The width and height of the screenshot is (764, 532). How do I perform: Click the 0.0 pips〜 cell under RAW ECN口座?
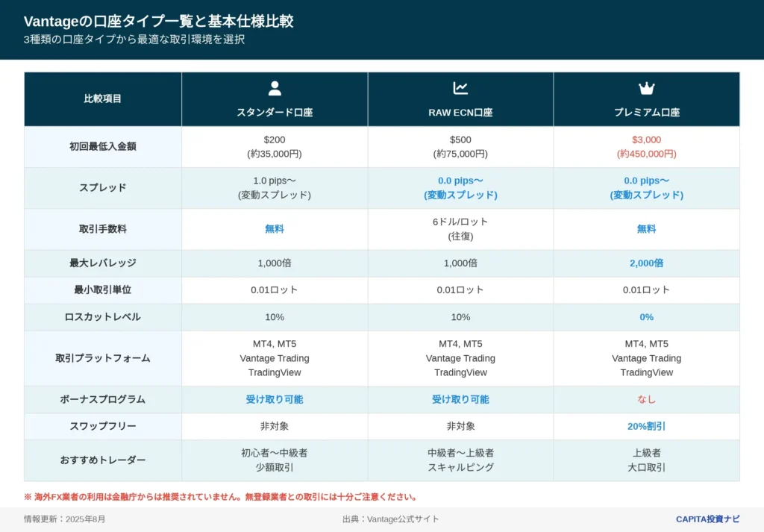tap(460, 188)
